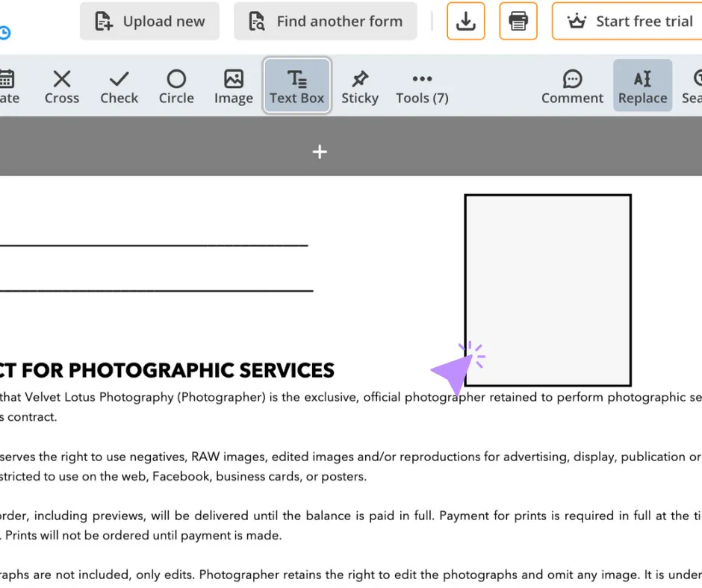
Task: Select the Cross mark tool
Action: point(61,84)
